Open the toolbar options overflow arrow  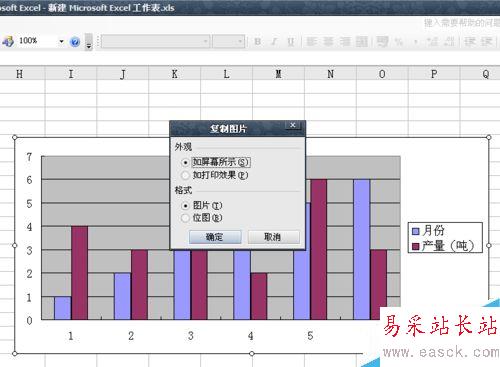tap(89, 42)
